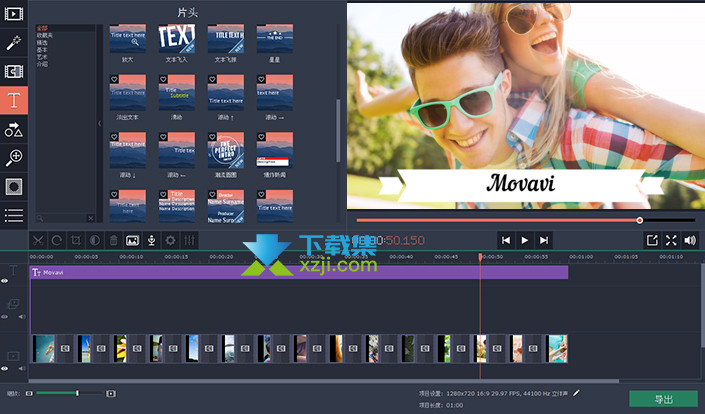705x414 pixels.
Task: Favorite the 'Title Subtitle' title preset heart
Action: coord(163,79)
